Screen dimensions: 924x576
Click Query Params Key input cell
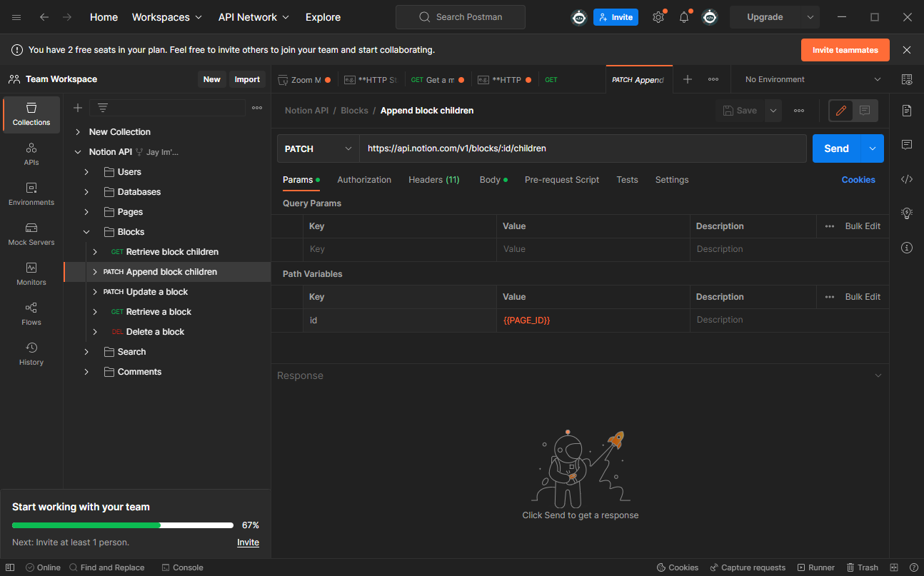click(x=400, y=249)
